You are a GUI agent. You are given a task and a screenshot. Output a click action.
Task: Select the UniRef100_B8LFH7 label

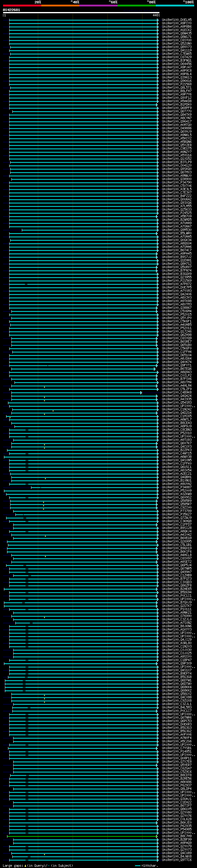[177, 91]
